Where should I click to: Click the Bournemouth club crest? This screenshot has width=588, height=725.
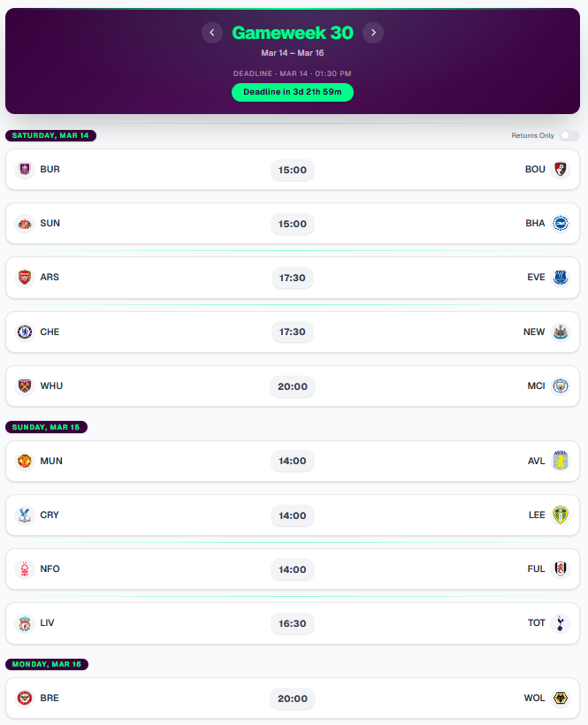(x=560, y=169)
